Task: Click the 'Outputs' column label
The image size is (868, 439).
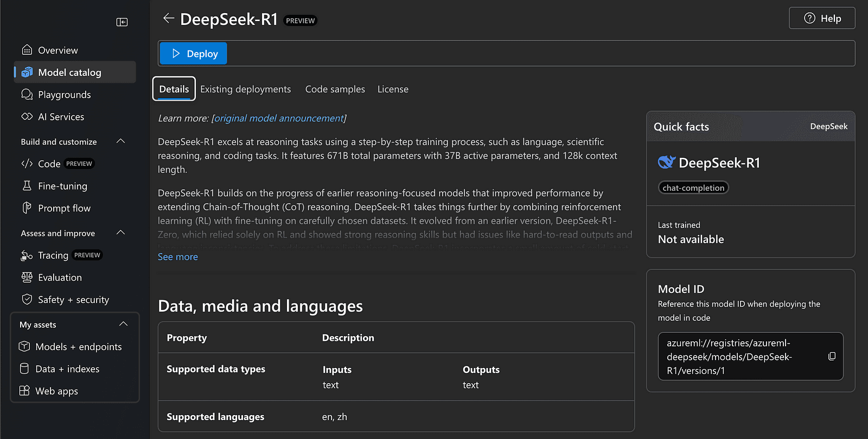Action: 481,370
